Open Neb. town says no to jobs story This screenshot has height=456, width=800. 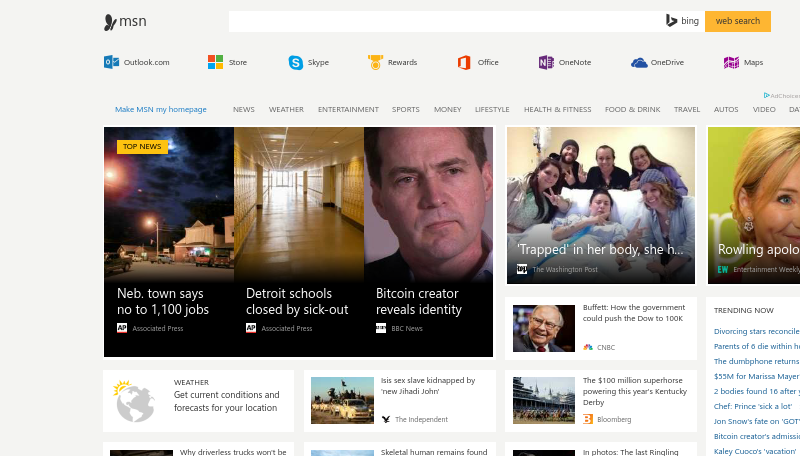(x=163, y=301)
